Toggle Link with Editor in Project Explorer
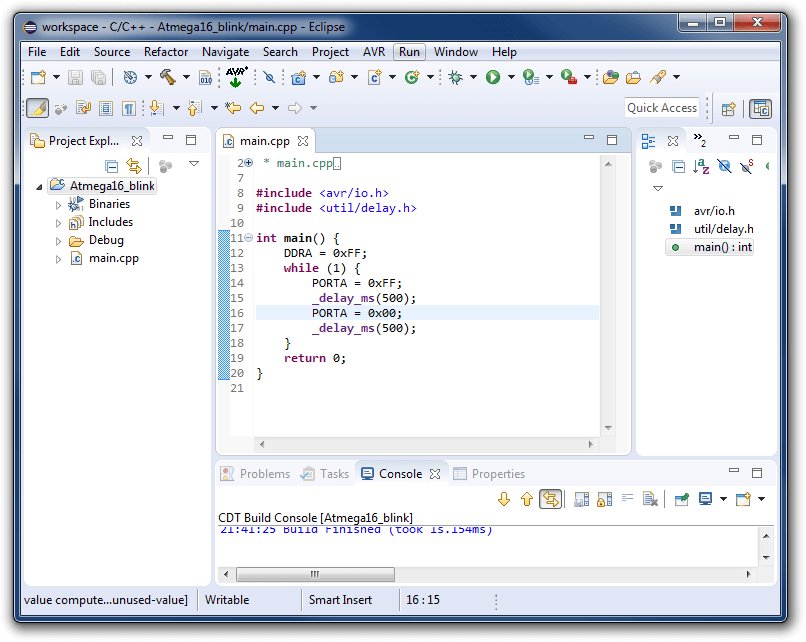The height and width of the screenshot is (642, 806). point(134,166)
